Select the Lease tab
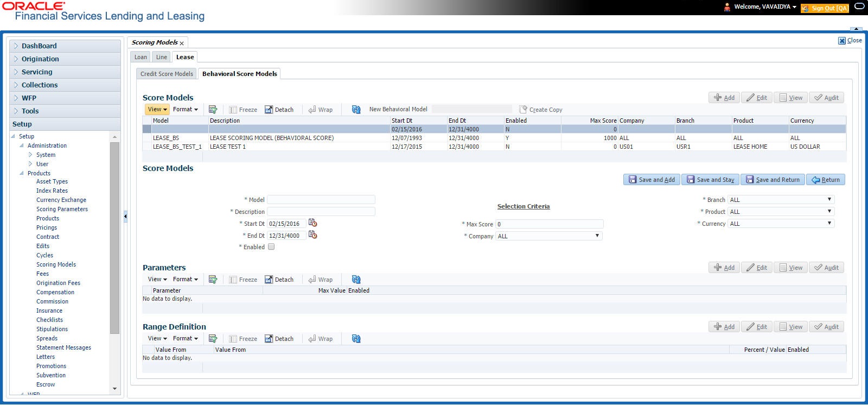 [x=185, y=57]
